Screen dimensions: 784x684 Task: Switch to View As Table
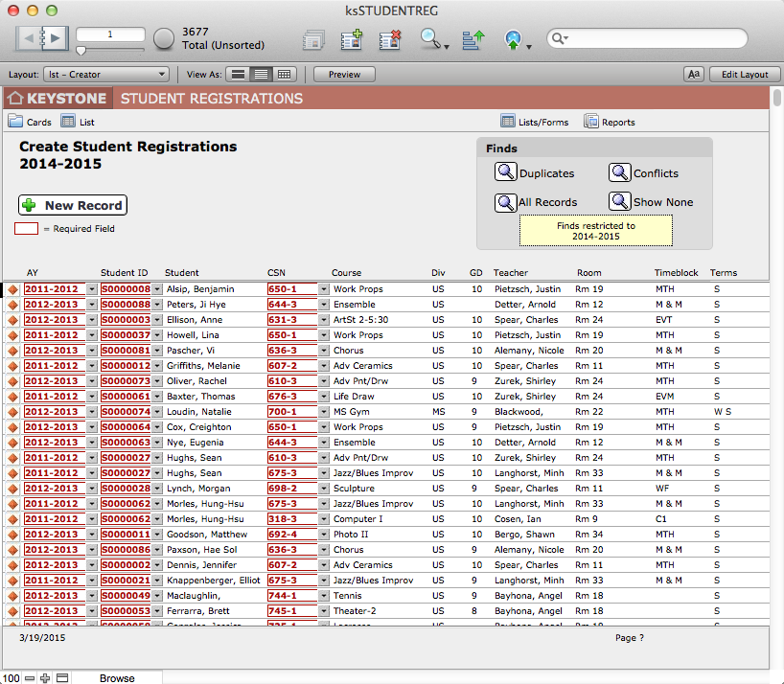[x=284, y=75]
